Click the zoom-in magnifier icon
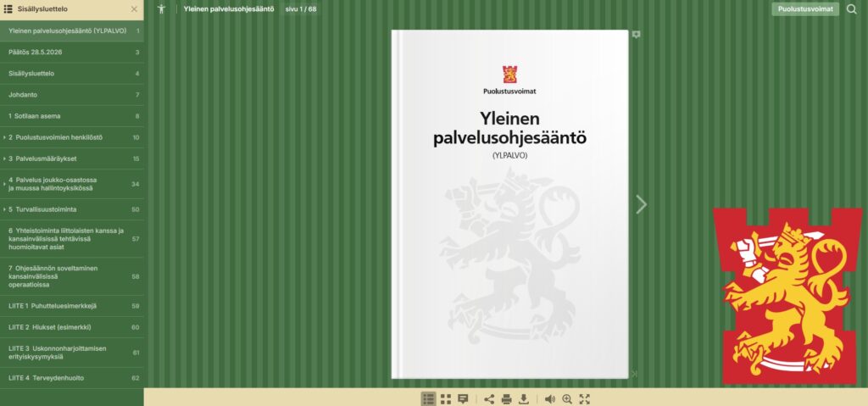The image size is (868, 406). (567, 399)
